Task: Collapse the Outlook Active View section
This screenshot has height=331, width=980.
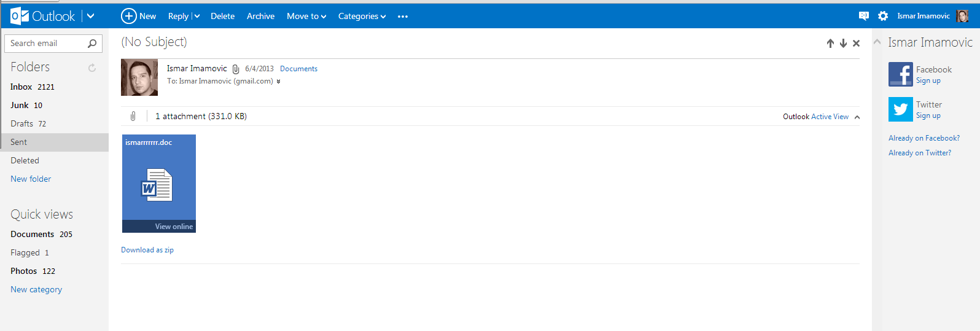Action: pyautogui.click(x=857, y=117)
